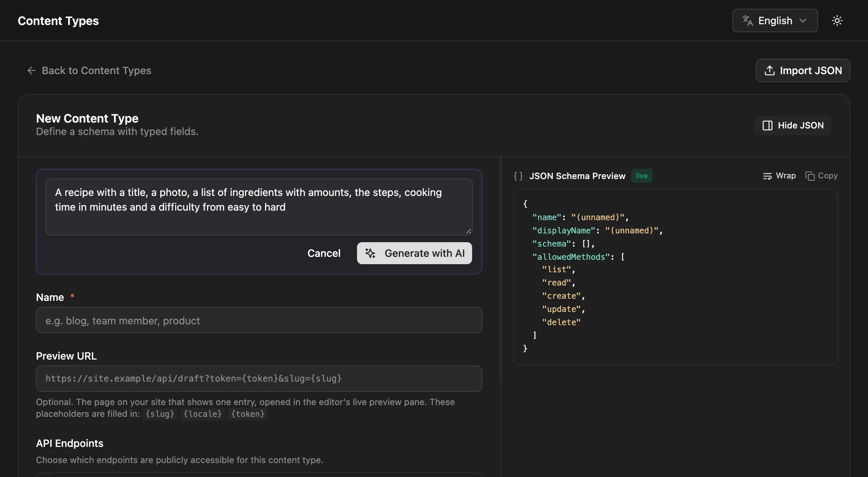The image size is (868, 477).
Task: Click the {slug} placeholder chip
Action: click(x=160, y=414)
